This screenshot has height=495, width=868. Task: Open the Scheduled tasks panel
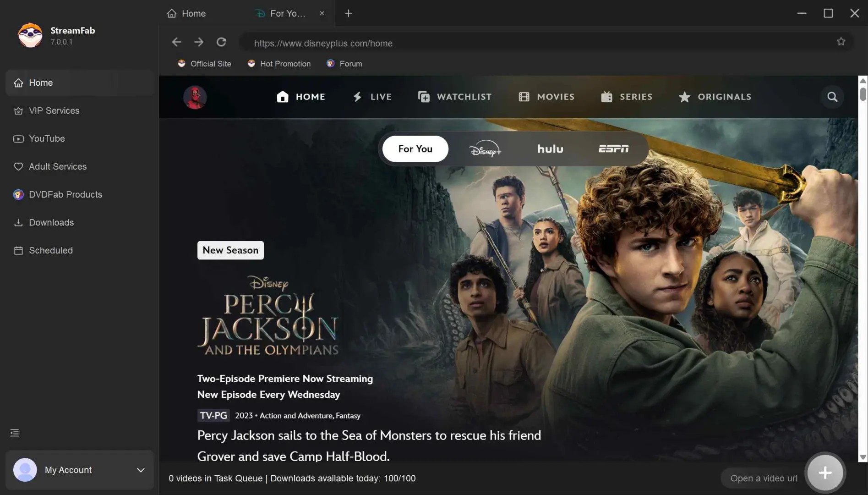tap(50, 250)
